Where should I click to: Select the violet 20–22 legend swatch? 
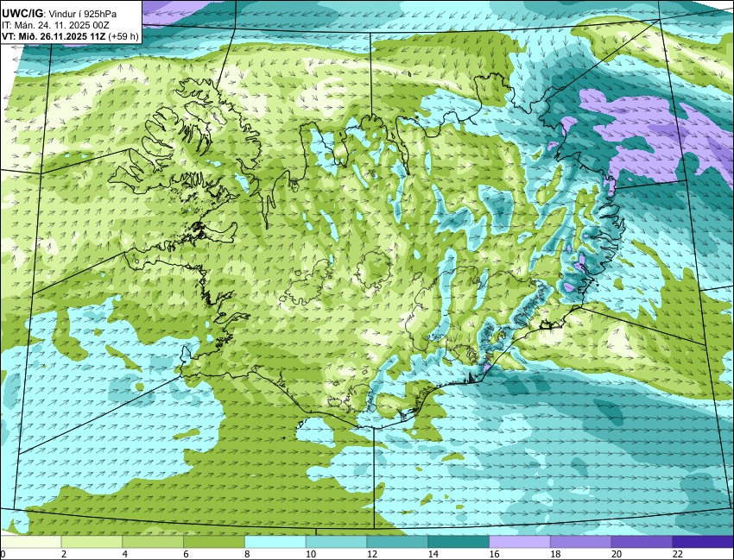(642, 542)
